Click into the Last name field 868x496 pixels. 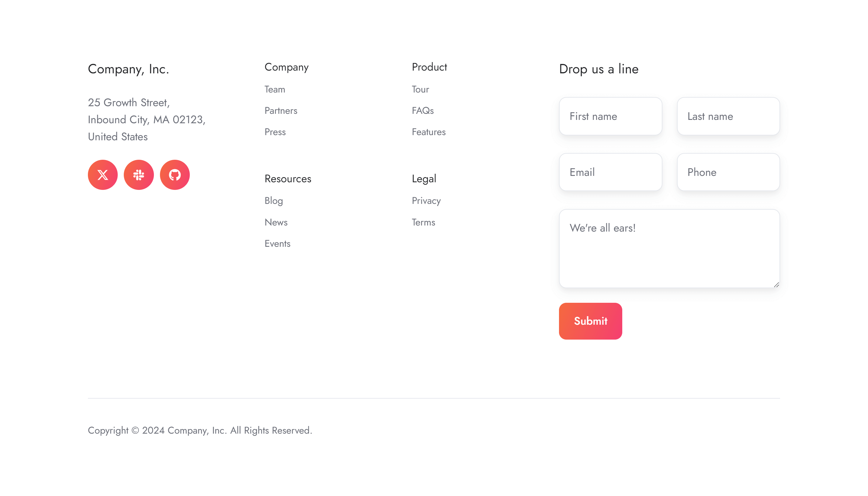(x=728, y=116)
